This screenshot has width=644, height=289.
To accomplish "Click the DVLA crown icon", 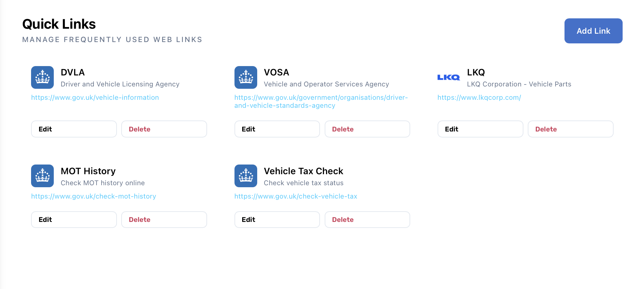I will point(42,77).
